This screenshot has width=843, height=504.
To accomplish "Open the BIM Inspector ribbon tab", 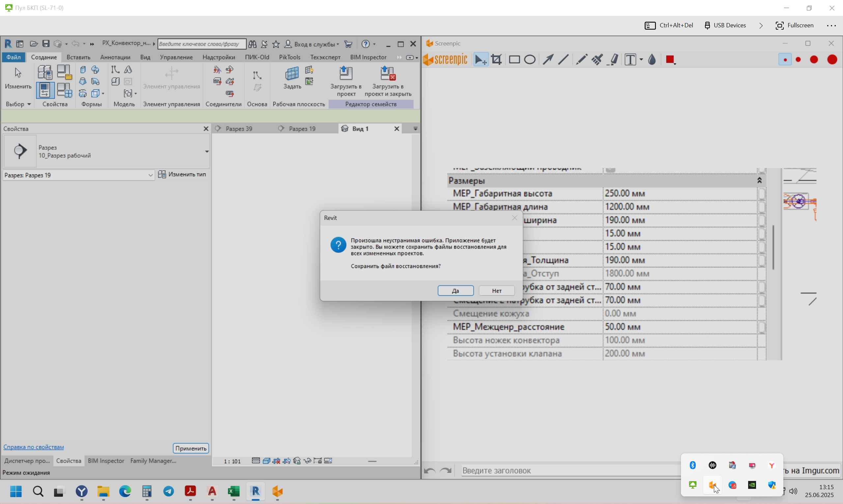I will pyautogui.click(x=368, y=57).
